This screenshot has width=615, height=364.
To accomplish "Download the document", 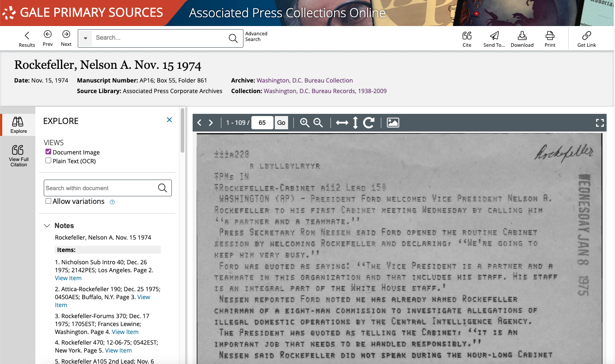I will click(522, 39).
